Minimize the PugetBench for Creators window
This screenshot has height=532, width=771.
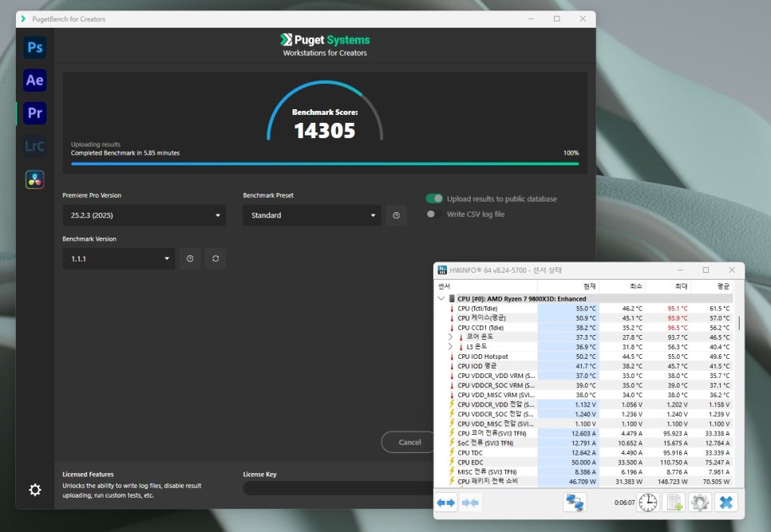[x=531, y=18]
